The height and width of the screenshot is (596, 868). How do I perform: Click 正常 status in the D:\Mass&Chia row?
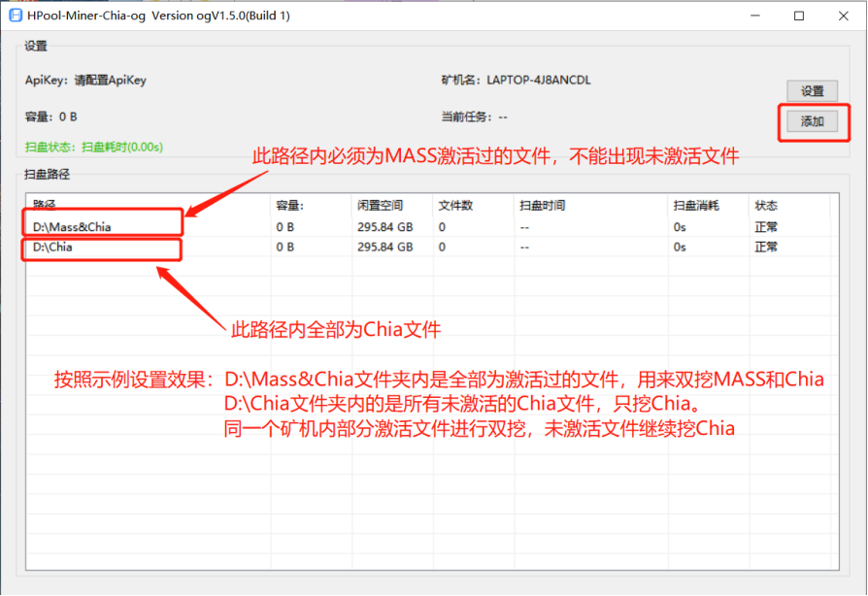coord(766,227)
